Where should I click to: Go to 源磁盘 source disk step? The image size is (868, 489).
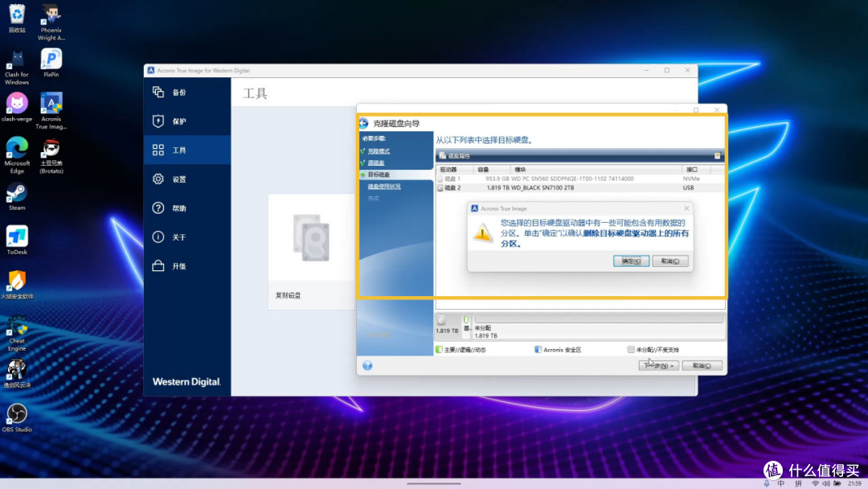[376, 162]
